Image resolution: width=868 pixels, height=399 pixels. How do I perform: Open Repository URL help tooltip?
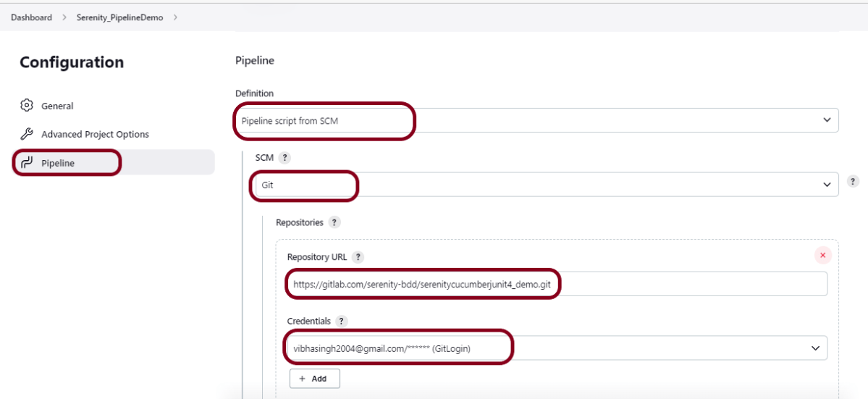point(358,257)
